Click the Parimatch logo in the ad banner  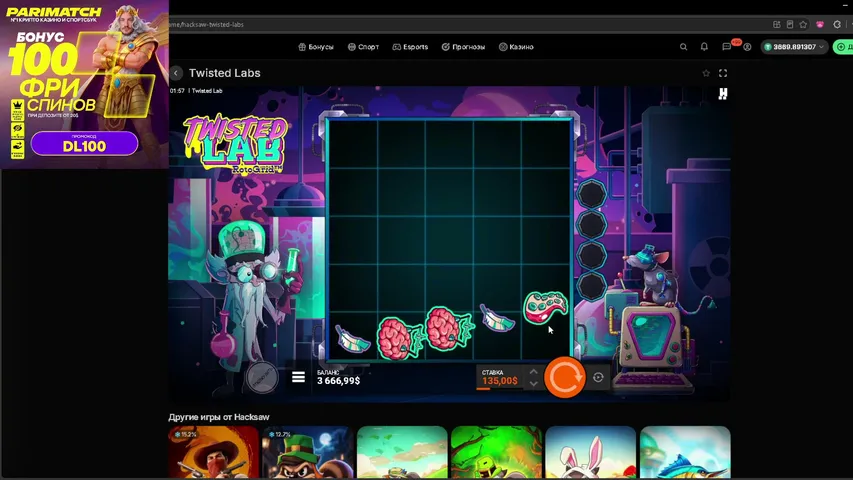point(54,11)
